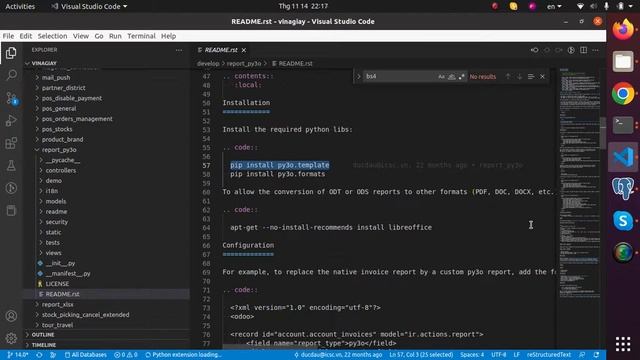The width and height of the screenshot is (640, 360).
Task: Collapse the VINAGIAY root folder
Action: coord(44,63)
